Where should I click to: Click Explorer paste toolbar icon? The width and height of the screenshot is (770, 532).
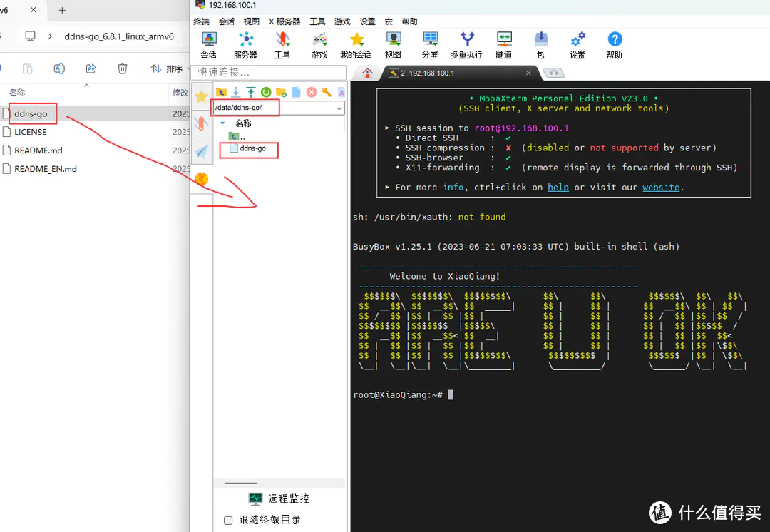[28, 68]
